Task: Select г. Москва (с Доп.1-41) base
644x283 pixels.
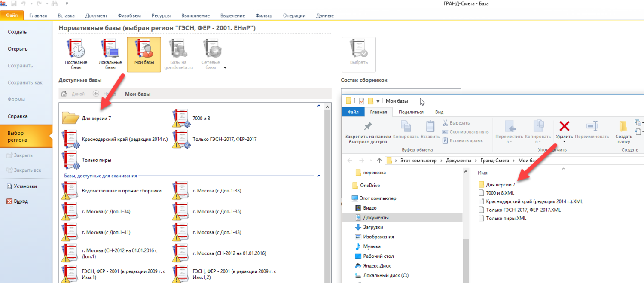Action: click(96, 232)
